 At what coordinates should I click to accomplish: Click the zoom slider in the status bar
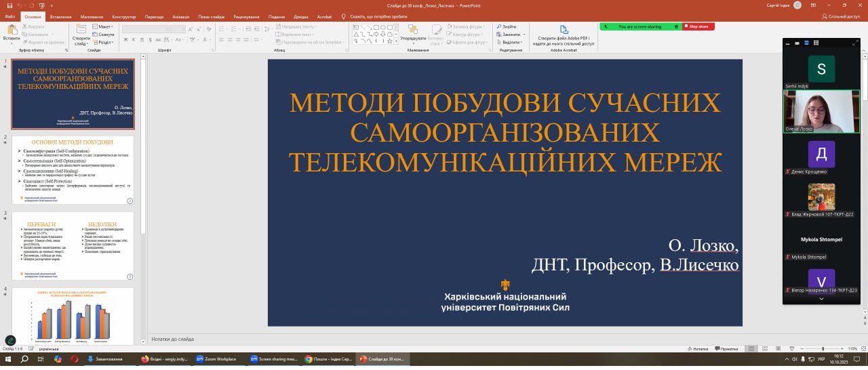click(823, 348)
